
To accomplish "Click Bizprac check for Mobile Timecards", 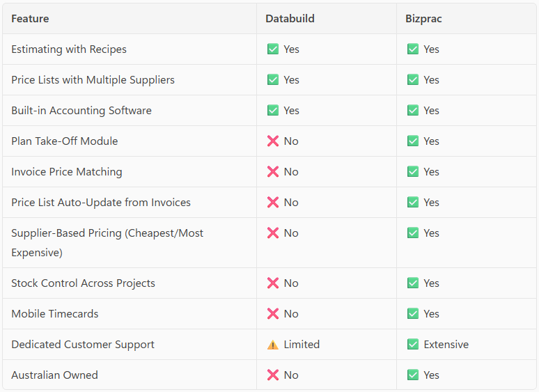I will 413,313.
